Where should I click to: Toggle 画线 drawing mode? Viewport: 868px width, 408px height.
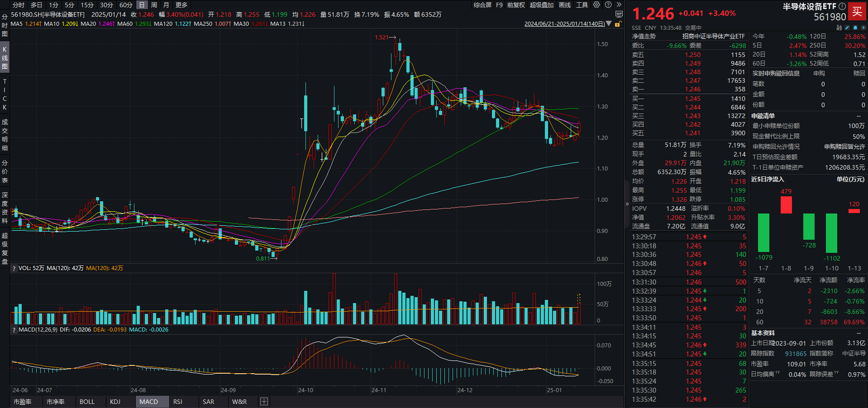(x=565, y=5)
